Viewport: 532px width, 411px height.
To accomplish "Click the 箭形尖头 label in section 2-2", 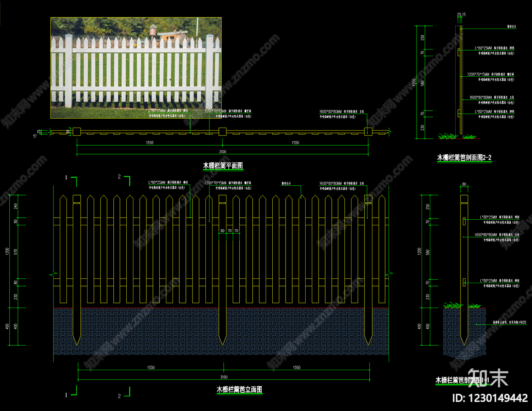I will 512,27.
